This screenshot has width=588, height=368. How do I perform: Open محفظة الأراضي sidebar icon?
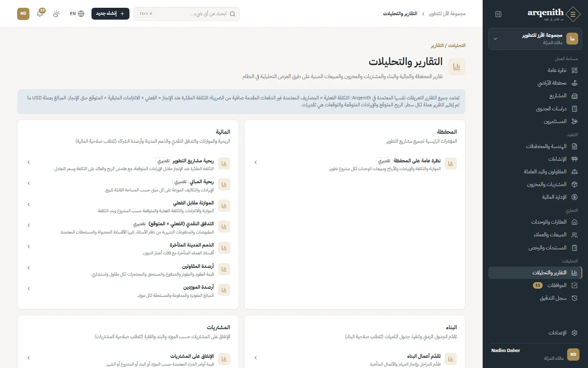[x=575, y=83]
